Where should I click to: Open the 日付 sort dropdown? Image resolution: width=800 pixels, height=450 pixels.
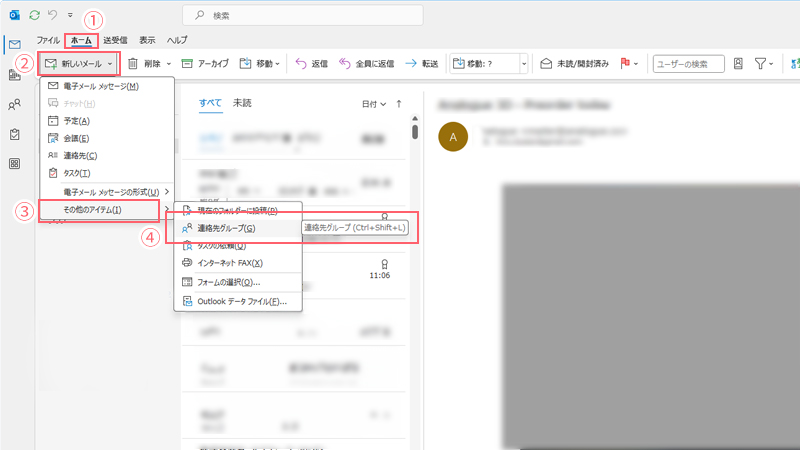click(x=374, y=104)
